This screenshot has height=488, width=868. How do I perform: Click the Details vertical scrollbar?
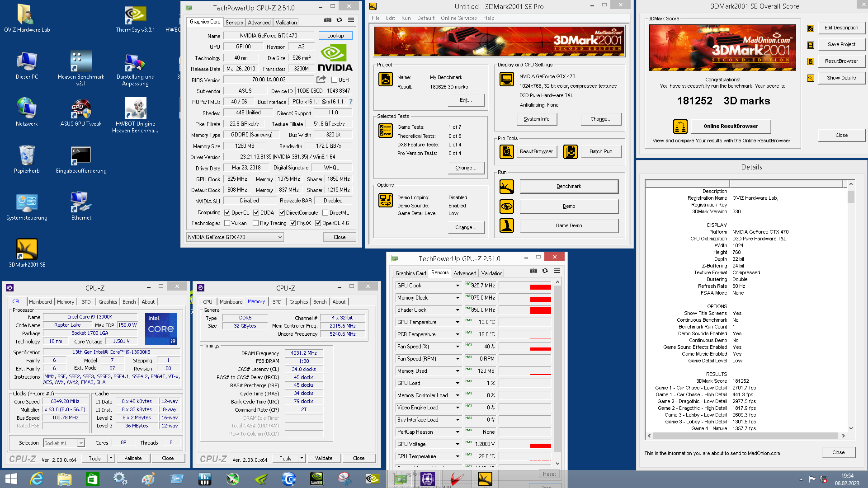click(851, 306)
